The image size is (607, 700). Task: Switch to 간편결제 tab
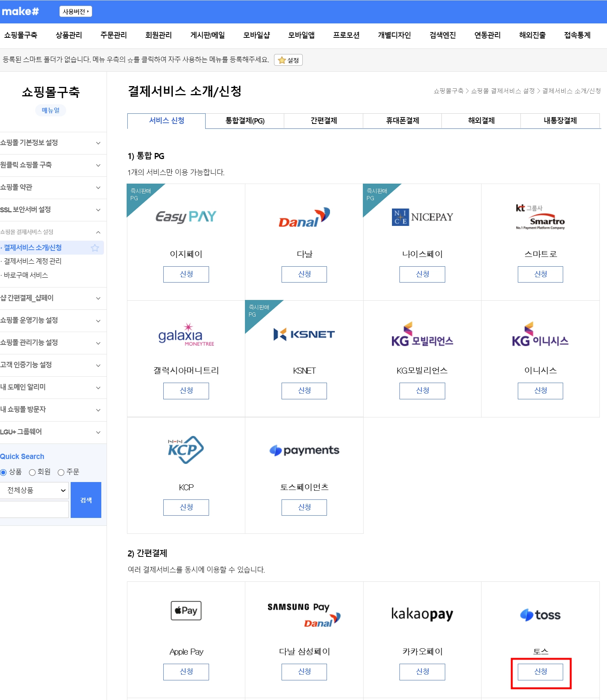coord(324,121)
